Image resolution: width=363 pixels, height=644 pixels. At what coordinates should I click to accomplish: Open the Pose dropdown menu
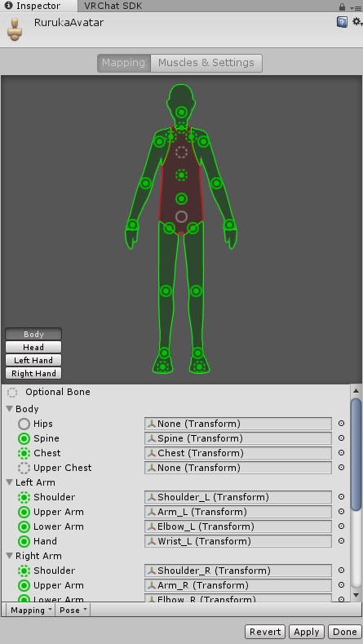coord(73,610)
